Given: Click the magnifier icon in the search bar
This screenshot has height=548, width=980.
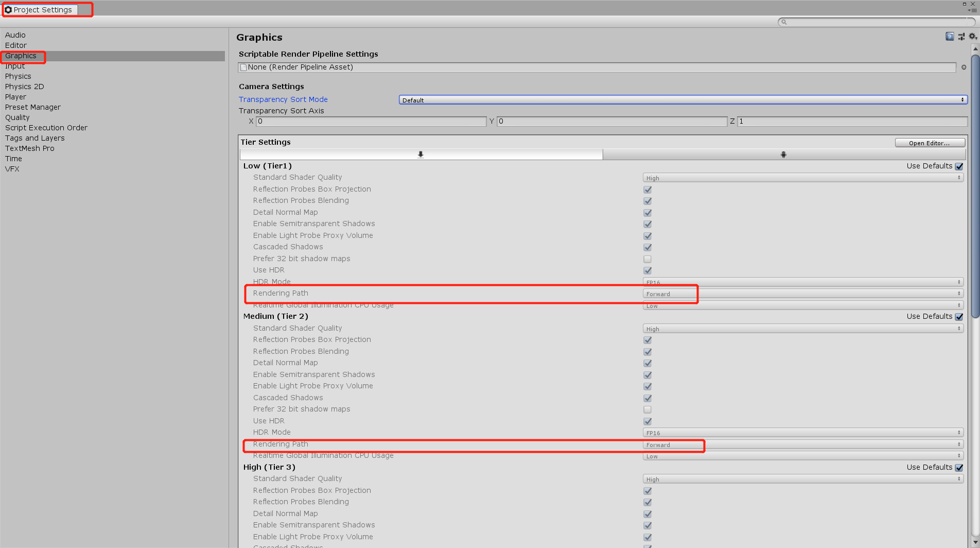Looking at the screenshot, I should coord(784,22).
